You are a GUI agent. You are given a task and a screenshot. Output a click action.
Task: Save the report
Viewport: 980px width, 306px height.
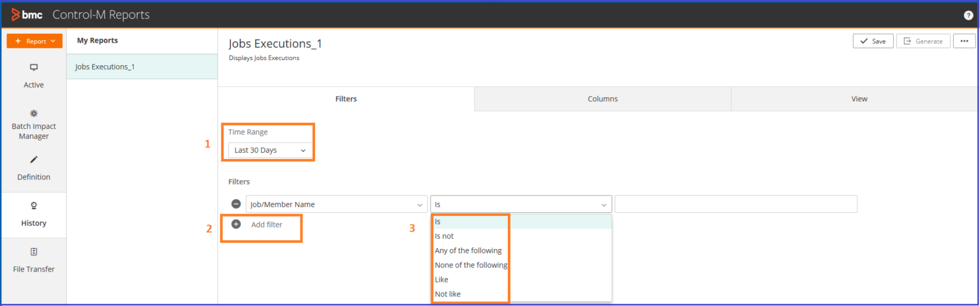point(872,41)
